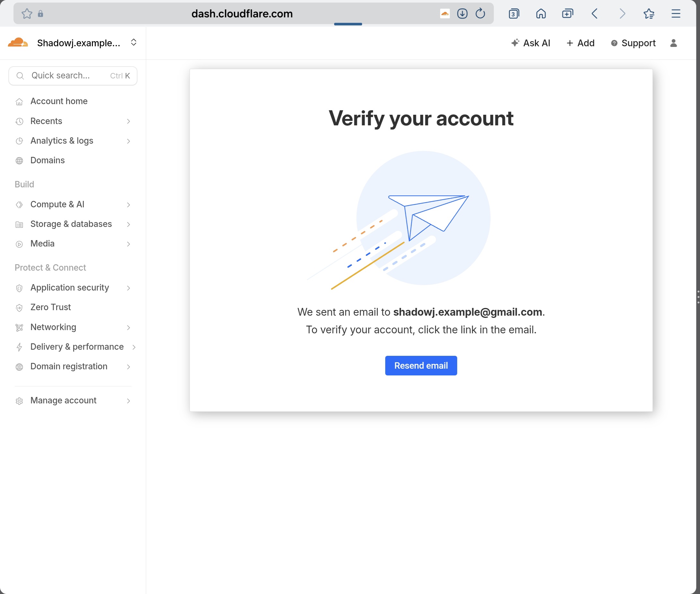Open the user profile icon
This screenshot has height=594, width=700.
click(x=673, y=43)
